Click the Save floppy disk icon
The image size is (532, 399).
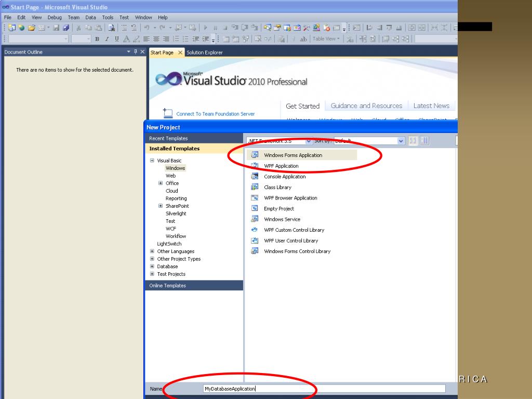click(56, 28)
